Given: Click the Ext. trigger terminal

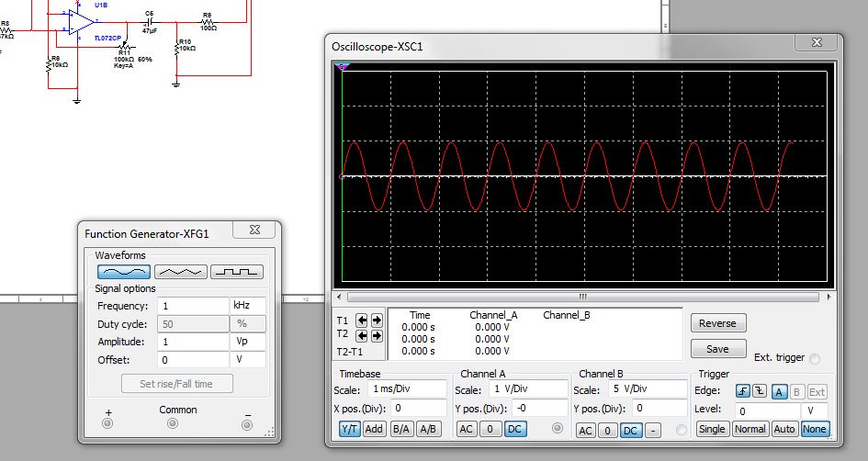Looking at the screenshot, I should [815, 359].
